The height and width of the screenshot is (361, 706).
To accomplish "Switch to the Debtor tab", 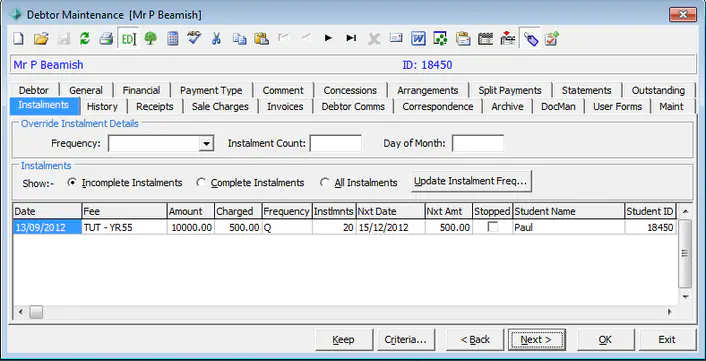I will 34,90.
